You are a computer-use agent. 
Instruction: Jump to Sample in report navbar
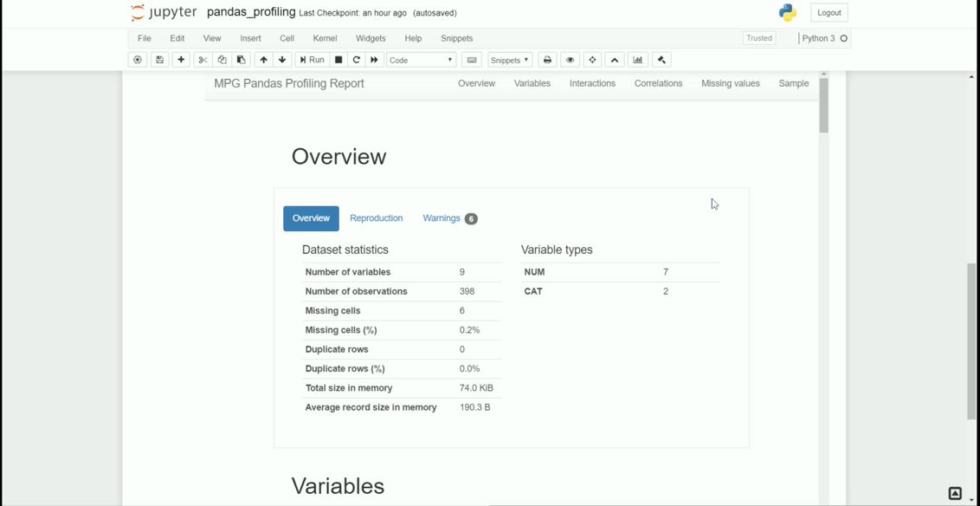click(x=794, y=83)
